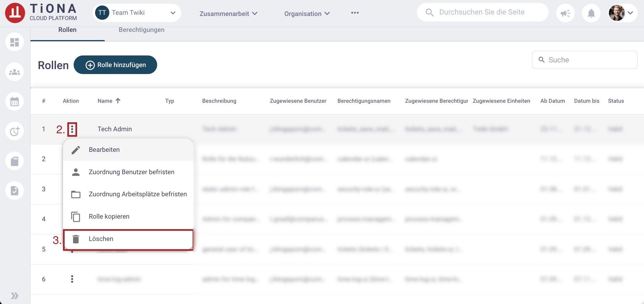Screen dimensions: 644x304
Task: Select Löschen in the context menu
Action: (128, 239)
